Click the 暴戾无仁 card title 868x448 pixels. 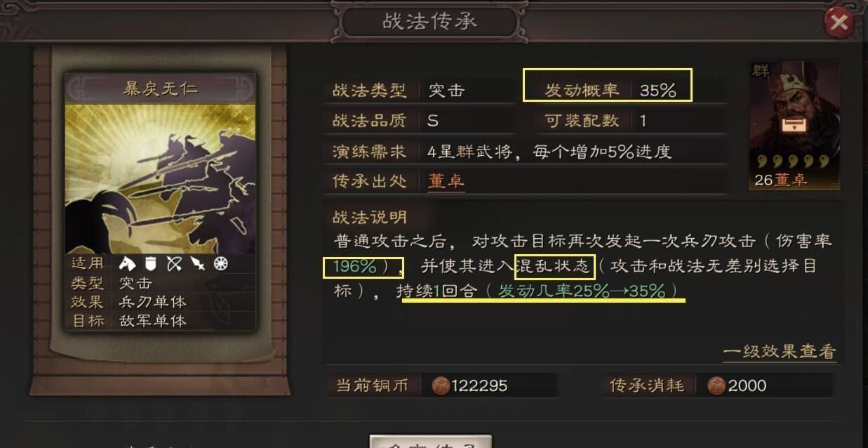click(161, 89)
